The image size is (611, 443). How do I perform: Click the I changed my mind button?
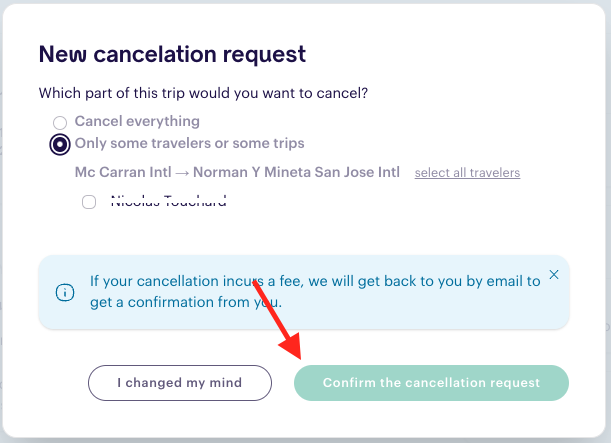coord(180,383)
